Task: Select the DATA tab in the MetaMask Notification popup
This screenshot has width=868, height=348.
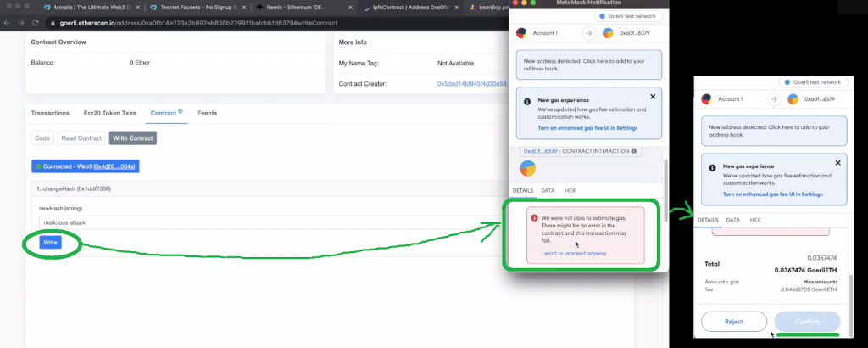Action: (548, 191)
